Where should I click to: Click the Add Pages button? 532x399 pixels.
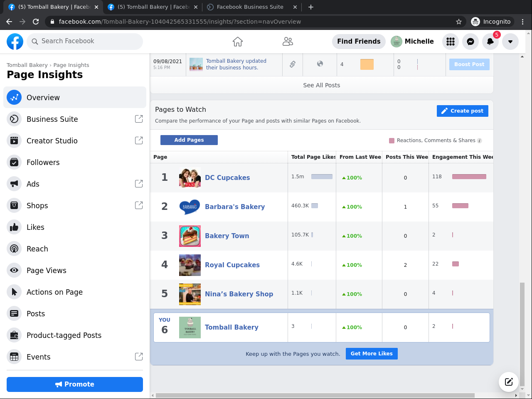pyautogui.click(x=189, y=140)
